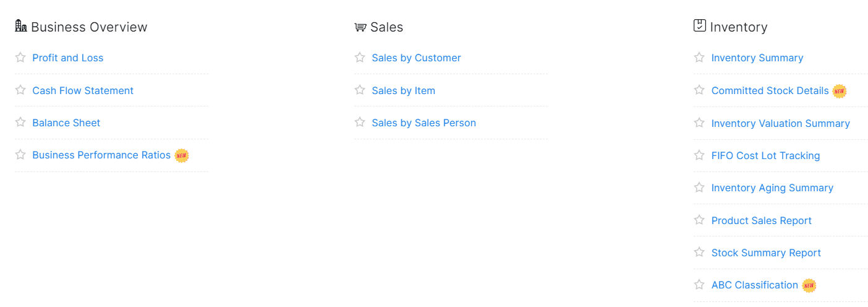Viewport: 868px width, 307px height.
Task: Click the Business Overview building icon
Action: 21,26
